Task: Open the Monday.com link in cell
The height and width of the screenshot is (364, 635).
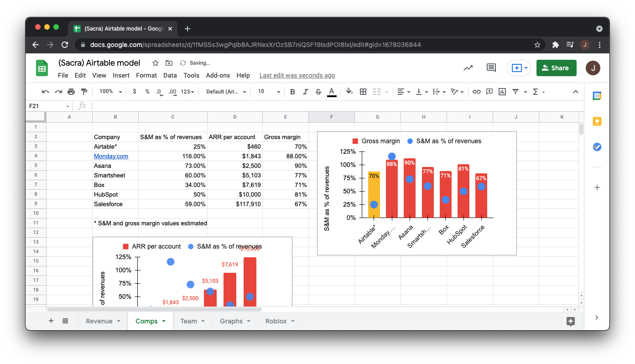Action: pos(111,156)
